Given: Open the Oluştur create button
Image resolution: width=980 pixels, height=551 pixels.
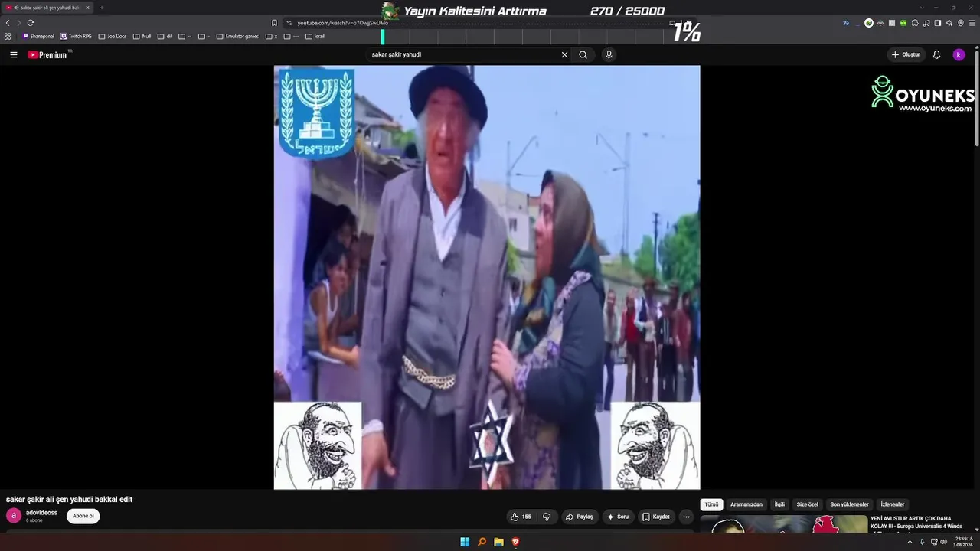Looking at the screenshot, I should coord(906,54).
